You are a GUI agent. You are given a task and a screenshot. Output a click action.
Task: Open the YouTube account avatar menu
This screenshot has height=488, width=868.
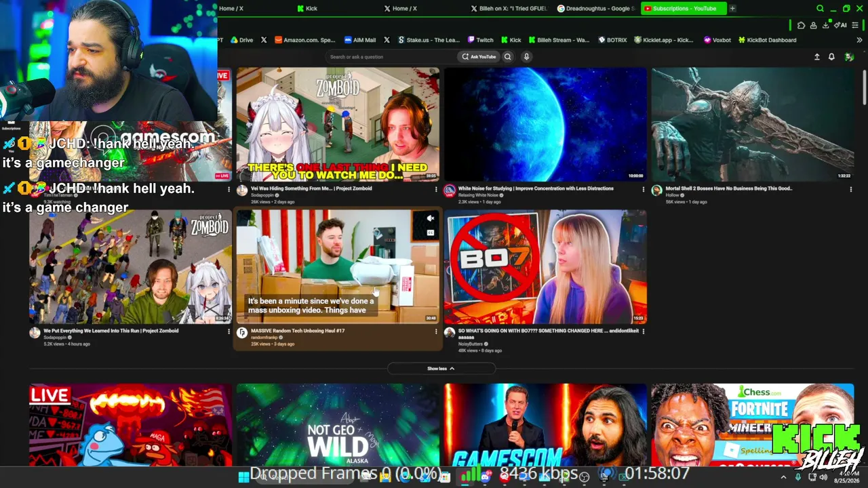point(849,57)
